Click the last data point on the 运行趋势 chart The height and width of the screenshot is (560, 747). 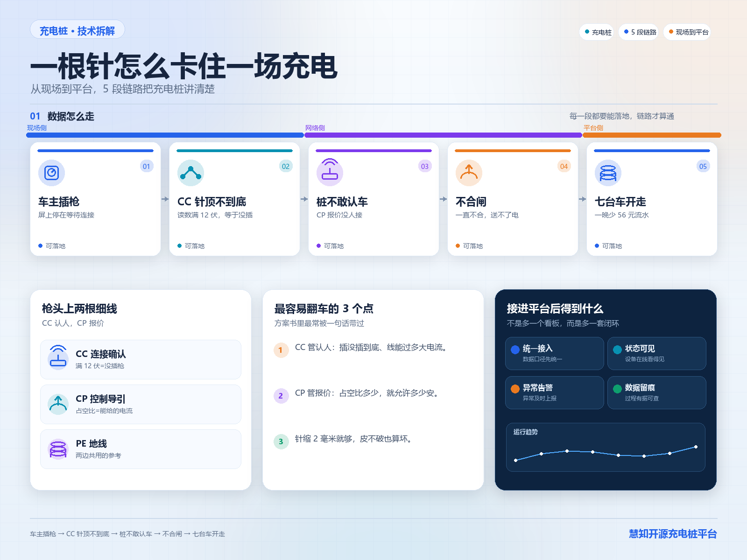[696, 447]
